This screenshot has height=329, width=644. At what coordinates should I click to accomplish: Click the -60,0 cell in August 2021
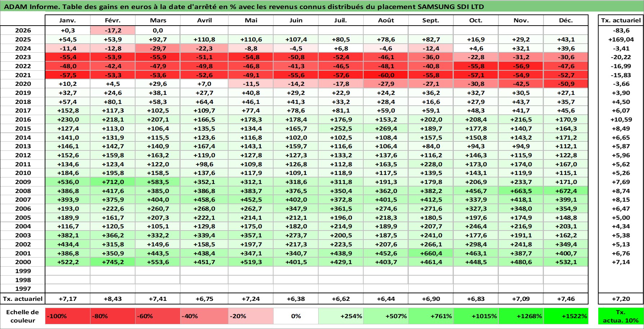tap(386, 75)
